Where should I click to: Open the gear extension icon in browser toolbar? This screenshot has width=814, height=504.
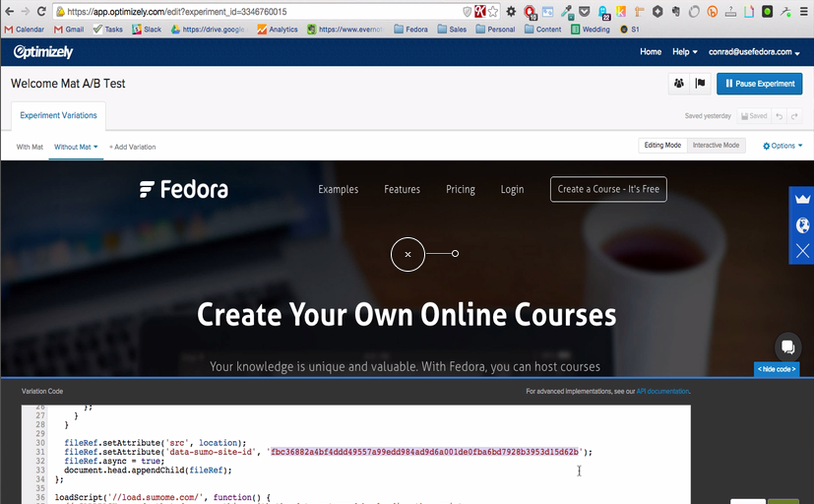512,12
